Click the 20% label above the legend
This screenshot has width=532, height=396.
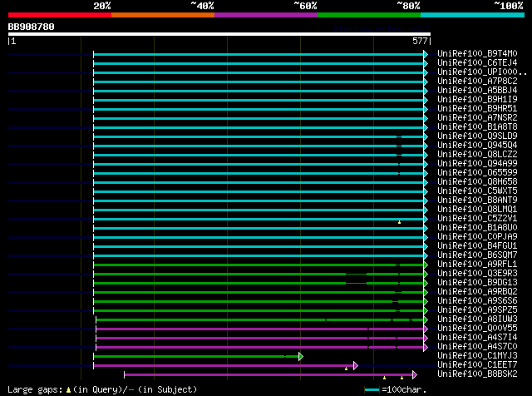[x=102, y=6]
